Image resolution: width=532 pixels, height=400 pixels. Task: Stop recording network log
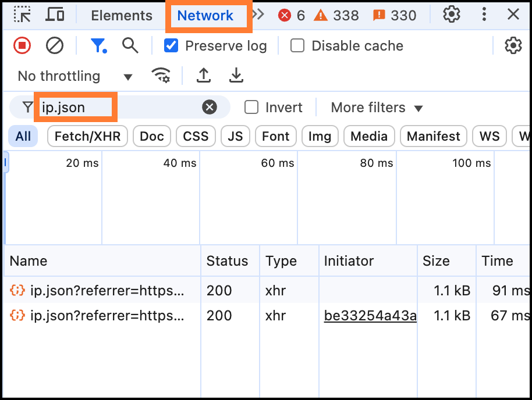coord(22,45)
